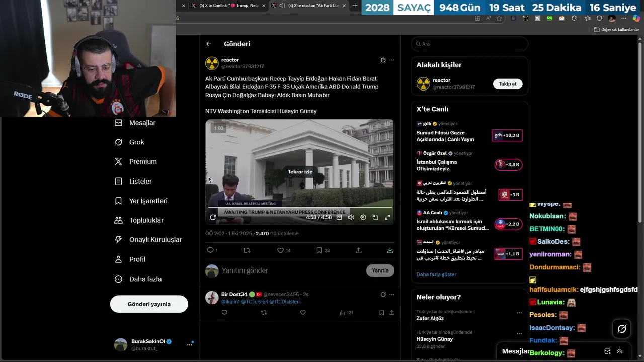Change the 1.00 playback speed badge
644x362 pixels.
[x=218, y=128]
